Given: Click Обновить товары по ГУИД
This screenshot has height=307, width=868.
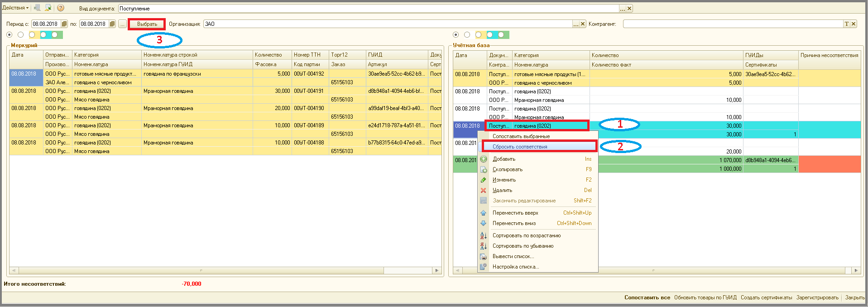Looking at the screenshot, I should [705, 297].
